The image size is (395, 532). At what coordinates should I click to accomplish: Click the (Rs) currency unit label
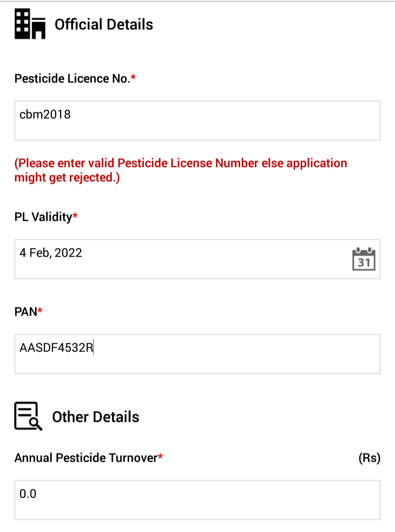[x=369, y=458]
